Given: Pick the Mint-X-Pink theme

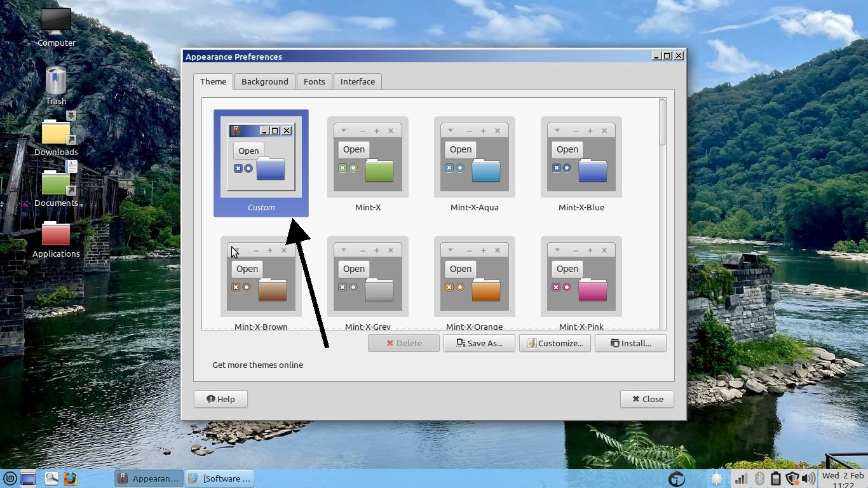Looking at the screenshot, I should pyautogui.click(x=581, y=278).
